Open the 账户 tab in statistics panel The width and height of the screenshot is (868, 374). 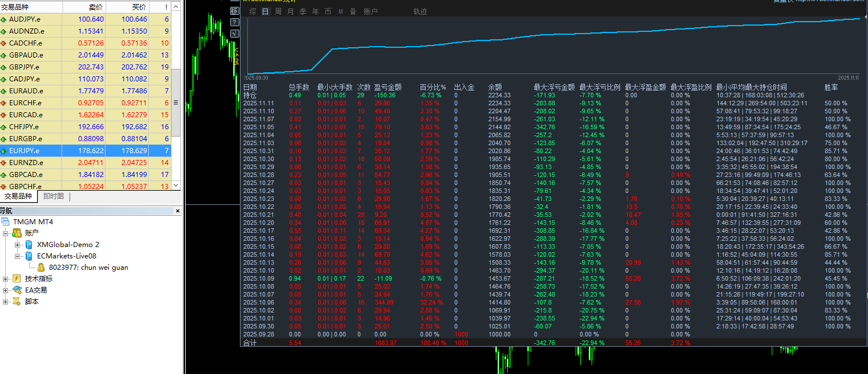coord(370,11)
